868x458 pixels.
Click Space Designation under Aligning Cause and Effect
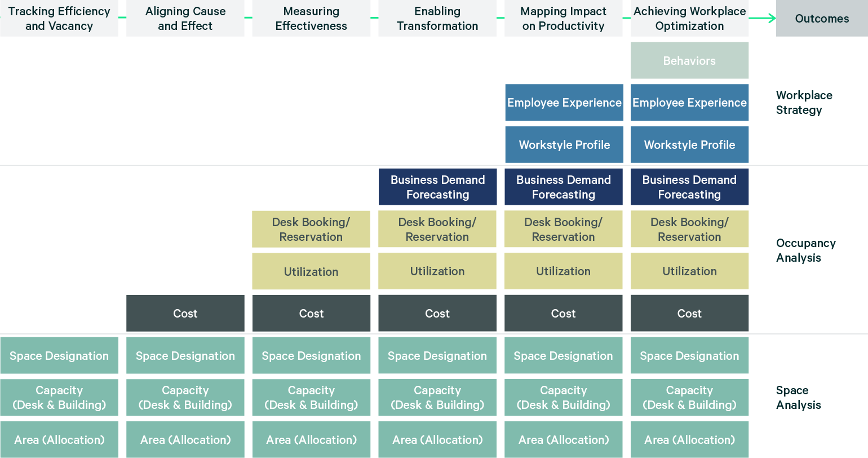[x=185, y=355]
